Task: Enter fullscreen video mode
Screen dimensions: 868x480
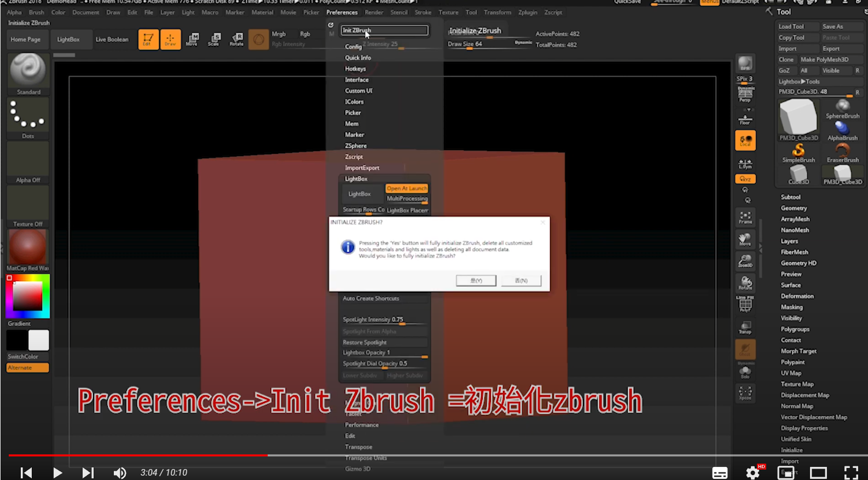Action: click(x=851, y=472)
